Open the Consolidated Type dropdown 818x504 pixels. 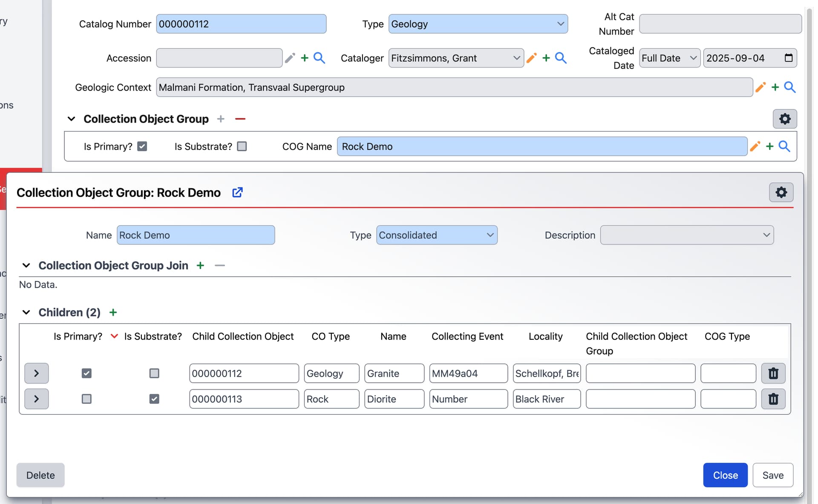pos(436,235)
